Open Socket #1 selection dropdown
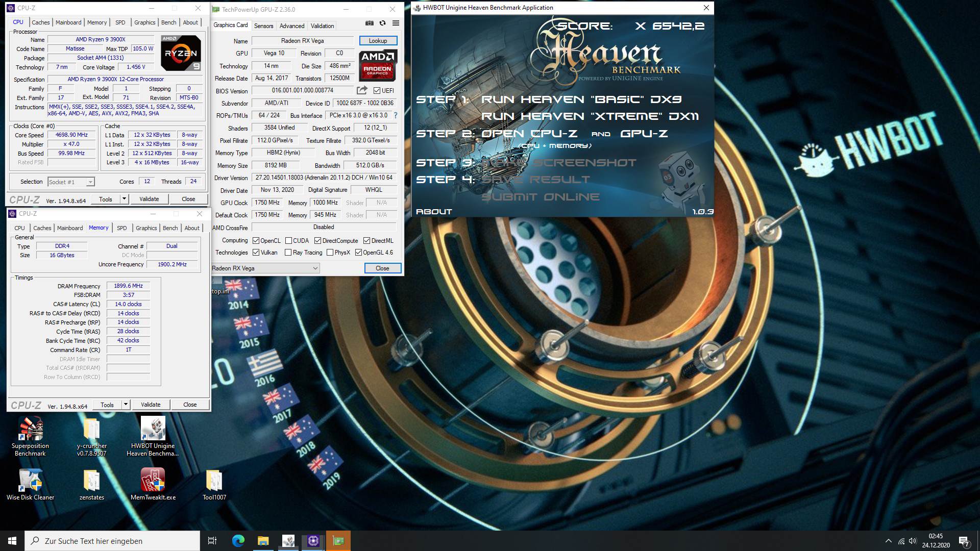980x551 pixels. click(71, 182)
